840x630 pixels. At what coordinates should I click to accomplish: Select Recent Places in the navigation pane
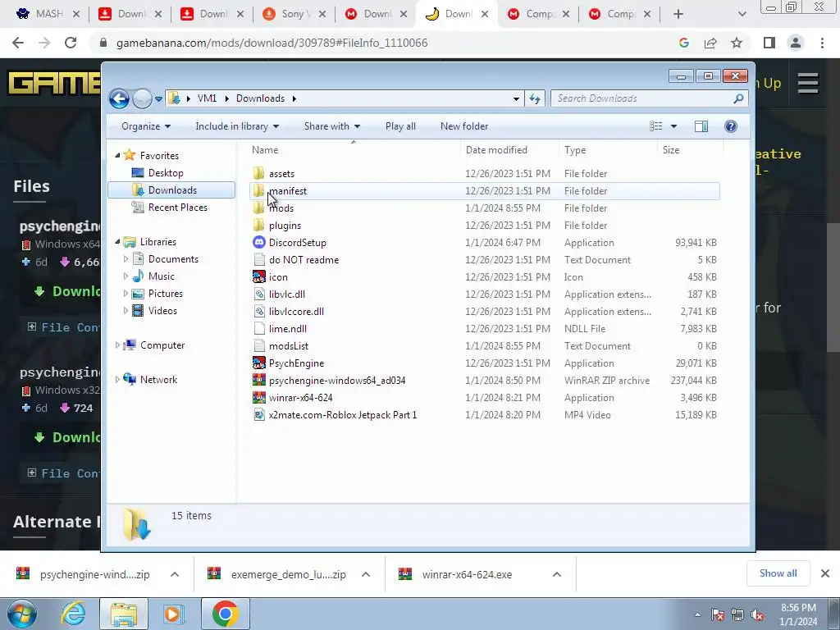pyautogui.click(x=177, y=208)
